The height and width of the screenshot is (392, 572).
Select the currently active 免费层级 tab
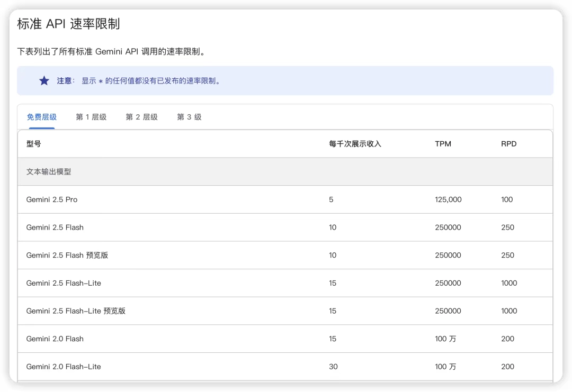click(41, 117)
